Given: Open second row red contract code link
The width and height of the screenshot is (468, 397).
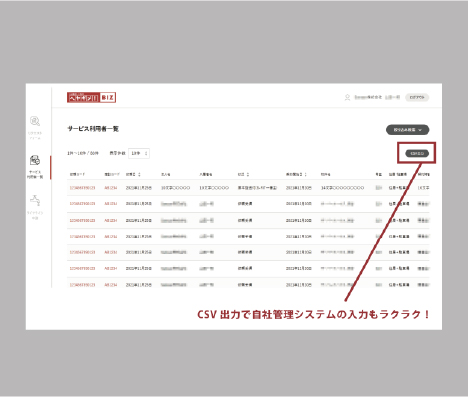Looking at the screenshot, I should 82,204.
